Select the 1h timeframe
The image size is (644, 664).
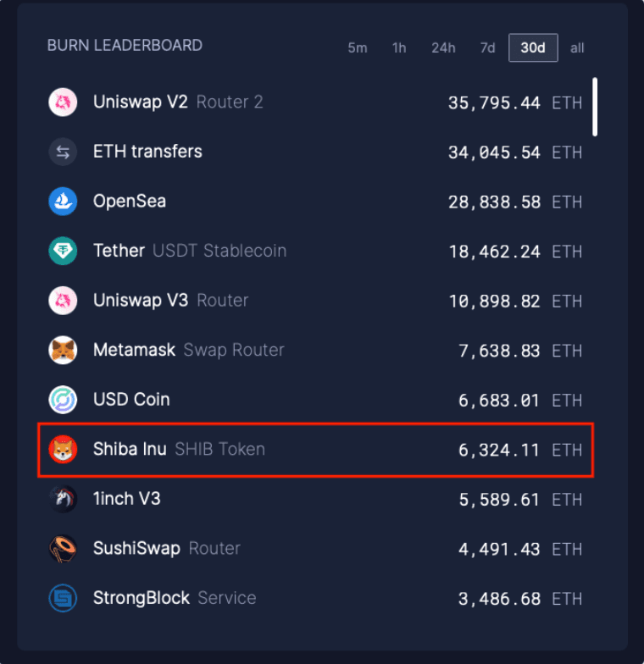pyautogui.click(x=399, y=48)
